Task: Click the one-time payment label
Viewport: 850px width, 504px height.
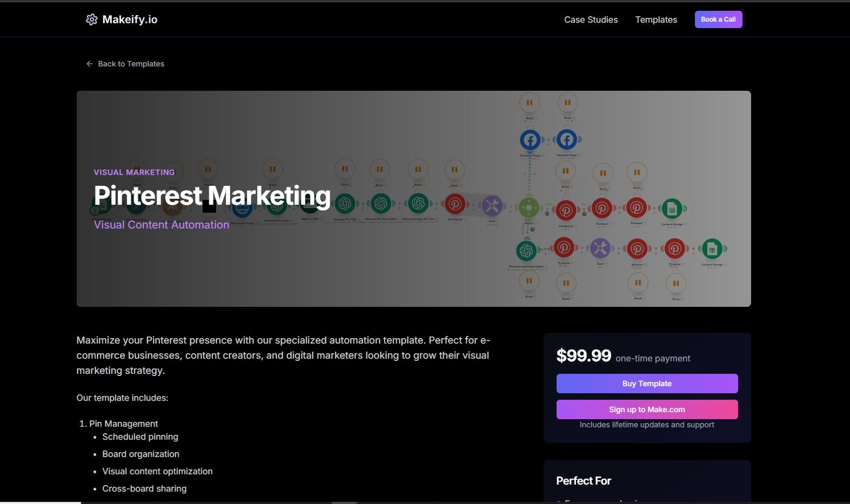Action: point(653,358)
